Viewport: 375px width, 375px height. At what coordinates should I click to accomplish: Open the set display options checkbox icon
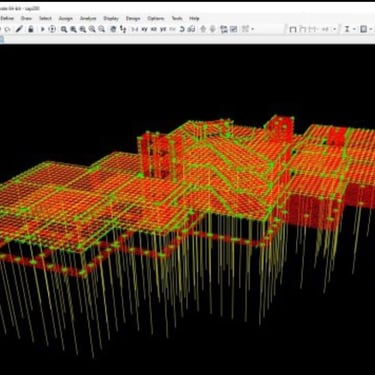click(x=234, y=29)
